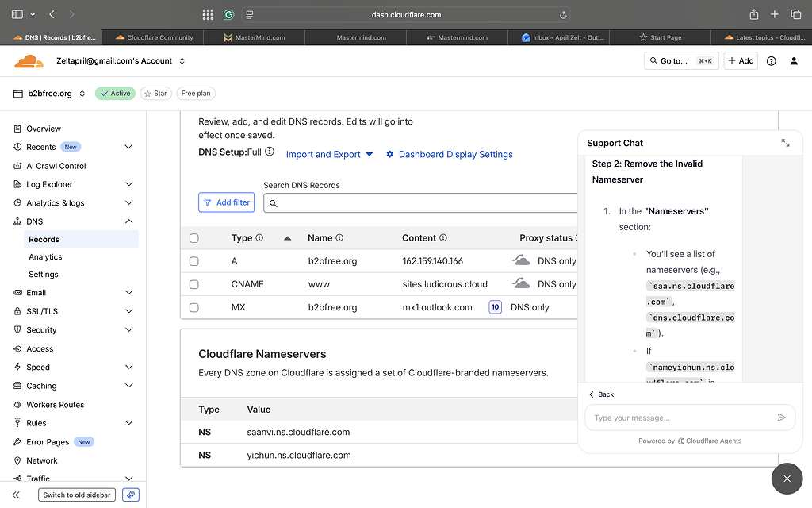Screen dimensions: 812x508
Task: Click proxy cloud icon in CNAME row
Action: pos(521,283)
